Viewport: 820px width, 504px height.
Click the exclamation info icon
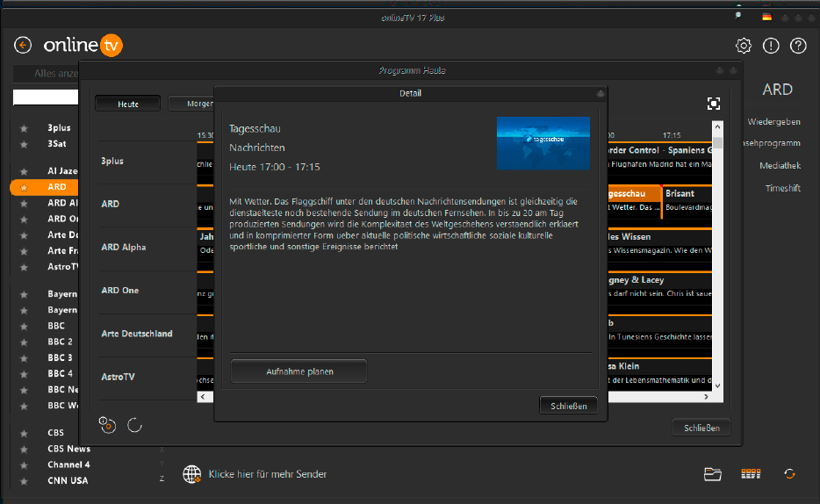point(771,46)
